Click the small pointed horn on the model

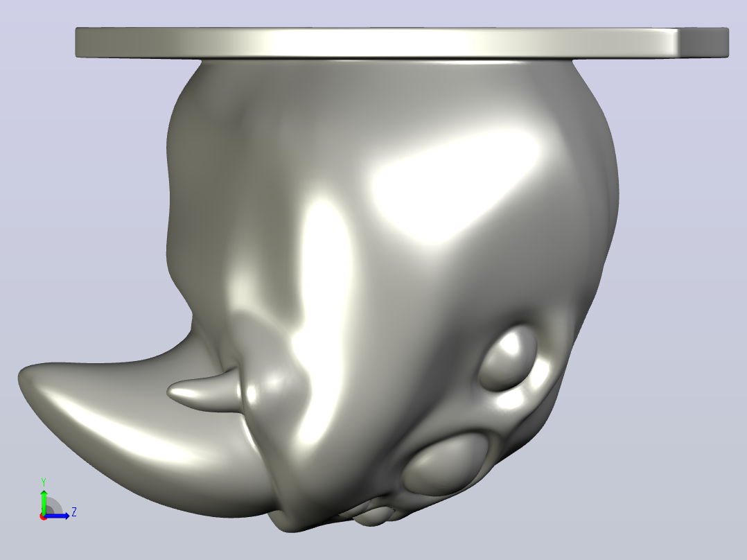(205, 390)
